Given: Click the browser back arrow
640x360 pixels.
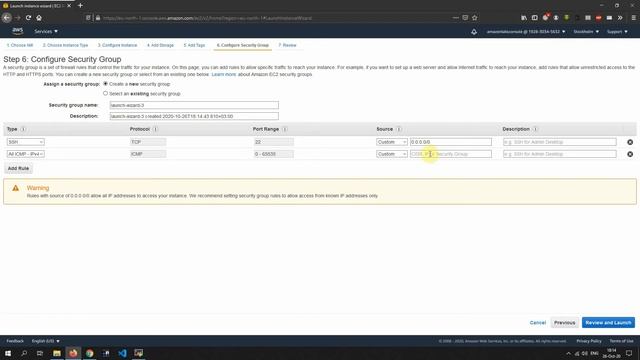Looking at the screenshot, I should (x=7, y=18).
